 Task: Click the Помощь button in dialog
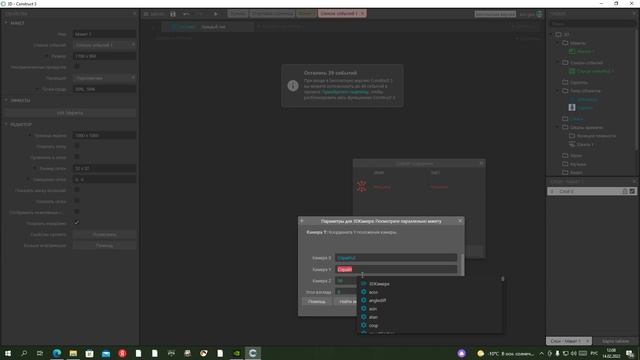click(317, 302)
